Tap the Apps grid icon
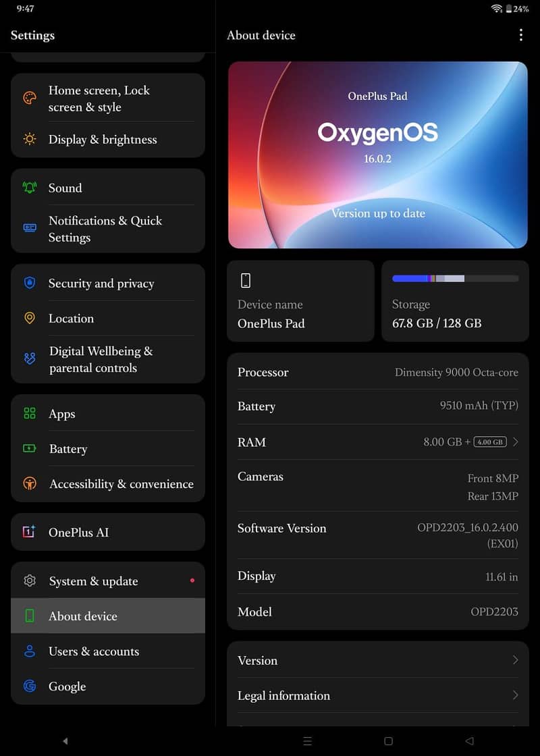Screen dimensions: 540x756 [30, 413]
